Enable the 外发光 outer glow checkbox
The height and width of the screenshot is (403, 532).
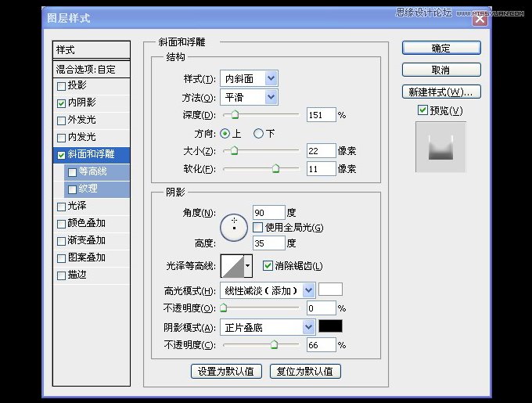pyautogui.click(x=61, y=121)
